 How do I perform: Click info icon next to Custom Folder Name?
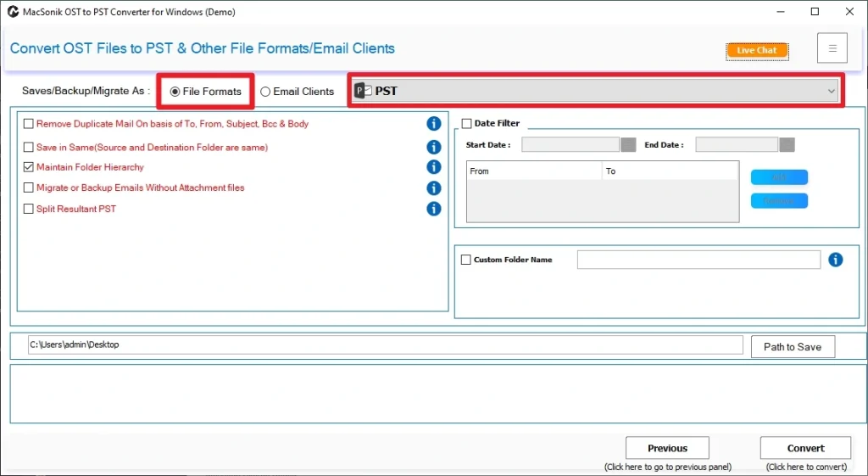click(x=835, y=260)
